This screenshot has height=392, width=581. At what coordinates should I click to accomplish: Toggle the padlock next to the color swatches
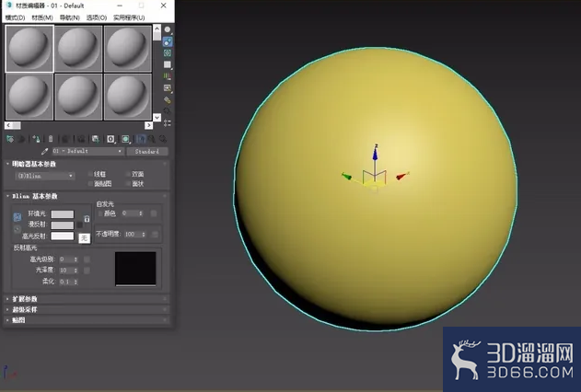tap(87, 219)
